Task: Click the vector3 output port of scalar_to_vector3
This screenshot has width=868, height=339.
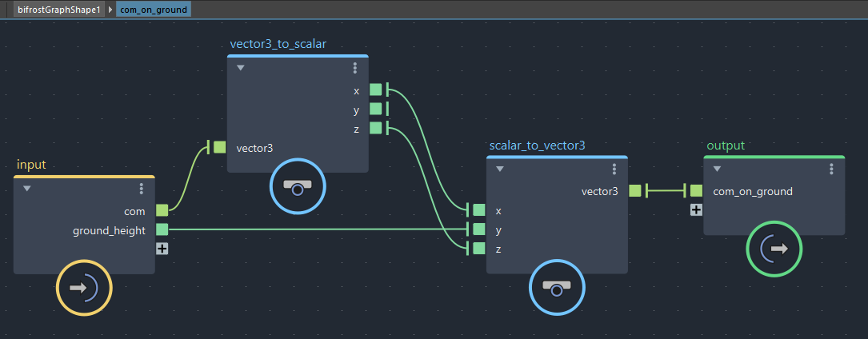Action: [x=635, y=190]
